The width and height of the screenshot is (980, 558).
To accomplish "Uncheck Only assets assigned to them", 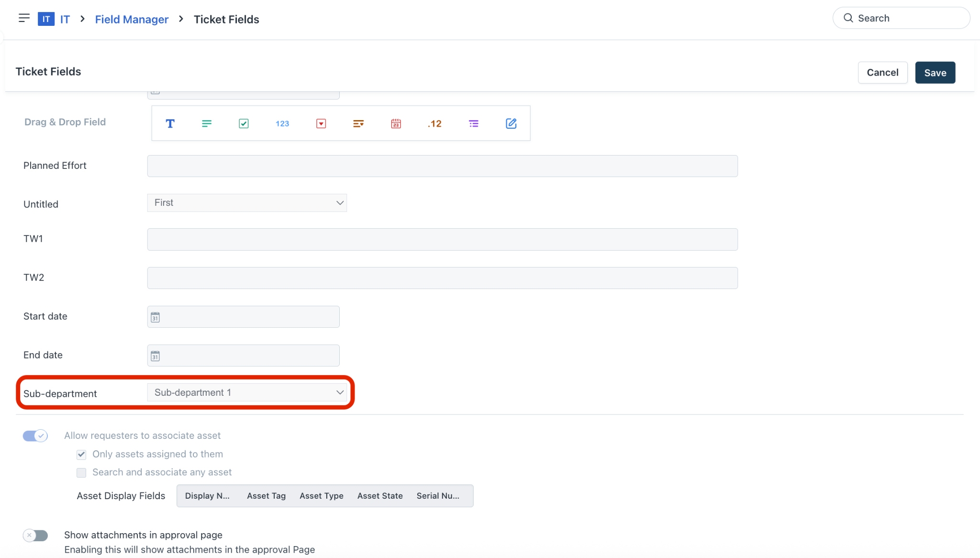I will point(81,454).
